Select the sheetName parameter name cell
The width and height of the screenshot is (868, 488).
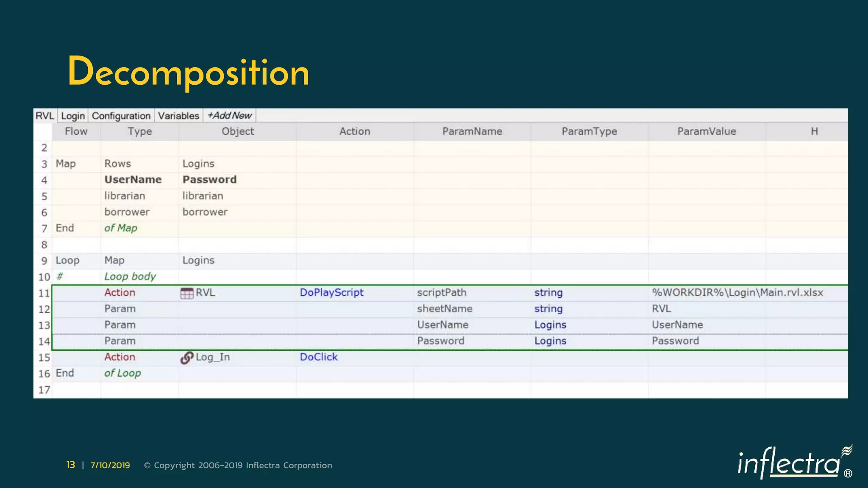[444, 309]
